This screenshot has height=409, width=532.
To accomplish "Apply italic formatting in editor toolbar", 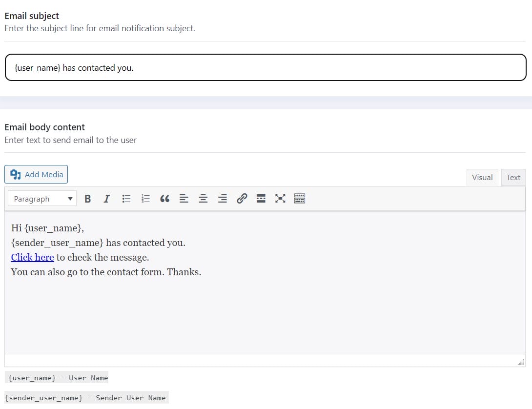I will click(x=107, y=199).
